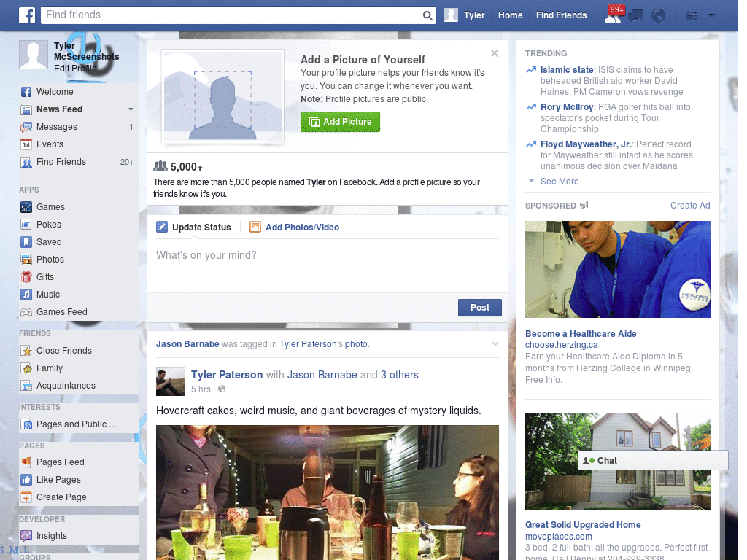747x560 pixels.
Task: Click the Photos app icon
Action: tap(26, 260)
